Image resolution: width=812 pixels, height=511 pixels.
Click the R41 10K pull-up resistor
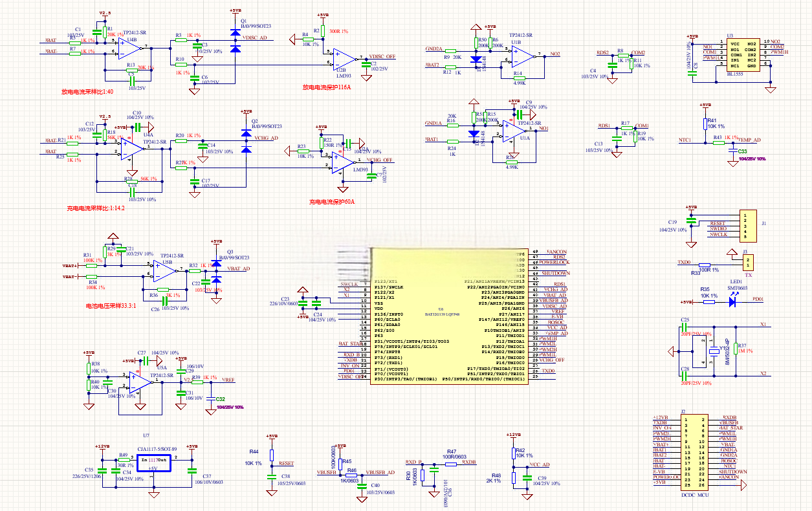coord(705,124)
